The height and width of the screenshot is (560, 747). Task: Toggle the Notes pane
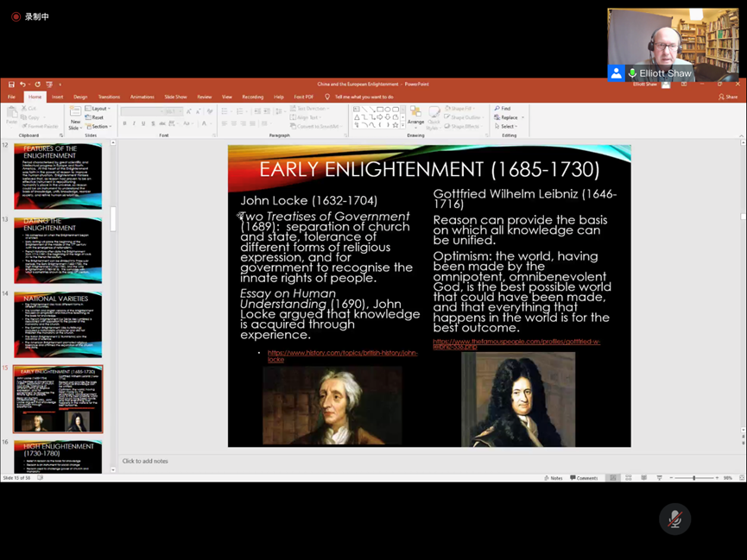tap(554, 478)
